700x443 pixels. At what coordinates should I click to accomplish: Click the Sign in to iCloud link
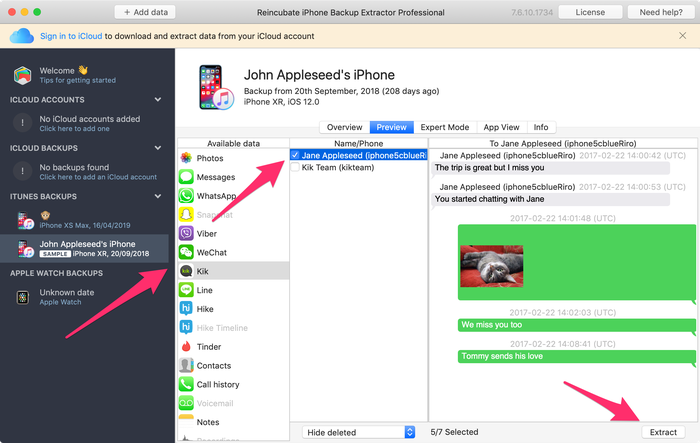(x=71, y=36)
